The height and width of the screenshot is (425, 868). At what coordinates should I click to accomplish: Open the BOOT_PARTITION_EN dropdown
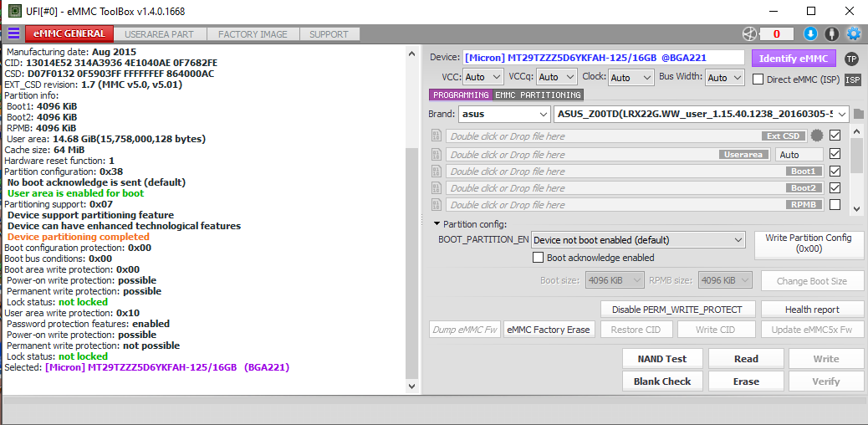(x=638, y=240)
